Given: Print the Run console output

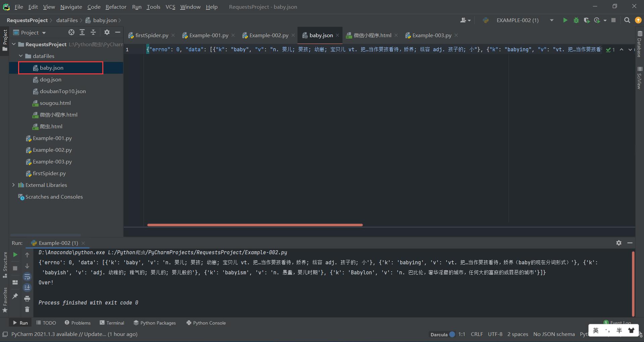Looking at the screenshot, I should coord(27,298).
